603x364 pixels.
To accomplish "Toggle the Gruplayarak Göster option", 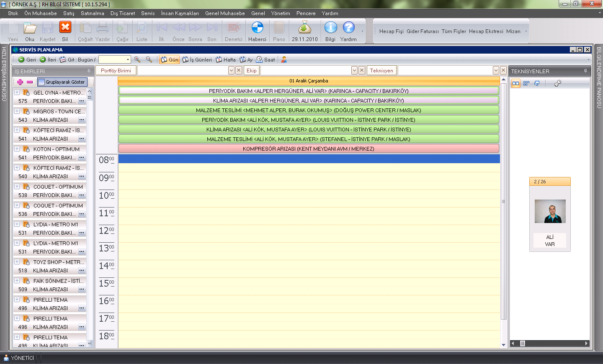I will coord(62,82).
